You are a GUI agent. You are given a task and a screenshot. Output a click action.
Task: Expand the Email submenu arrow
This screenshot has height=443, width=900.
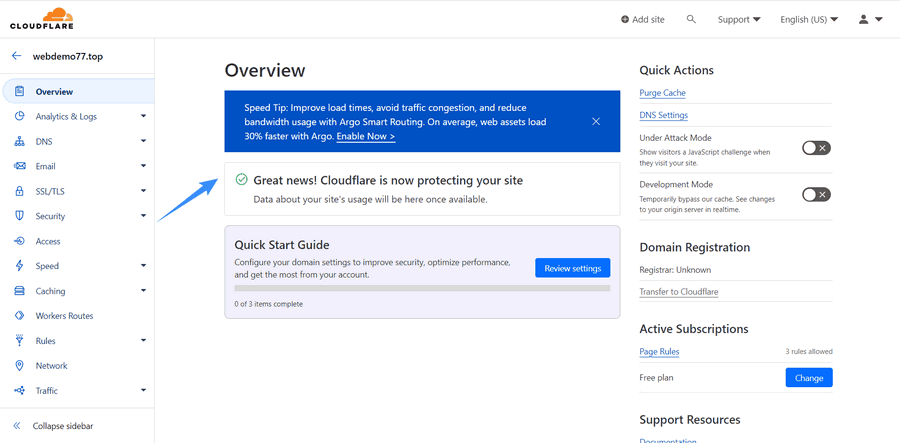tap(143, 166)
